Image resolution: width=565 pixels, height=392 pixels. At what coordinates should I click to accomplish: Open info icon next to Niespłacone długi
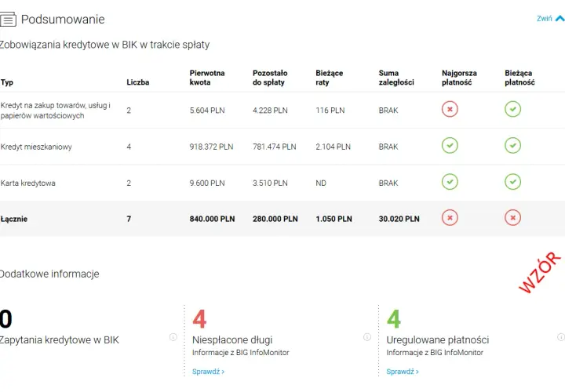pos(367,337)
